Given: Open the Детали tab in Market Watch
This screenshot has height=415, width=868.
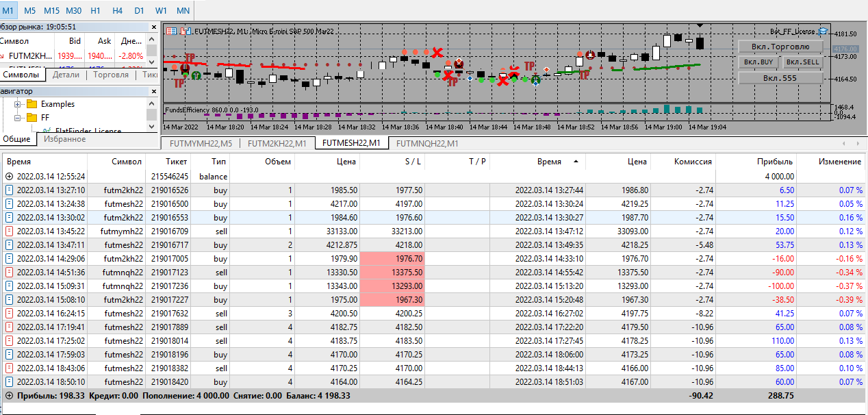Looking at the screenshot, I should coord(66,75).
